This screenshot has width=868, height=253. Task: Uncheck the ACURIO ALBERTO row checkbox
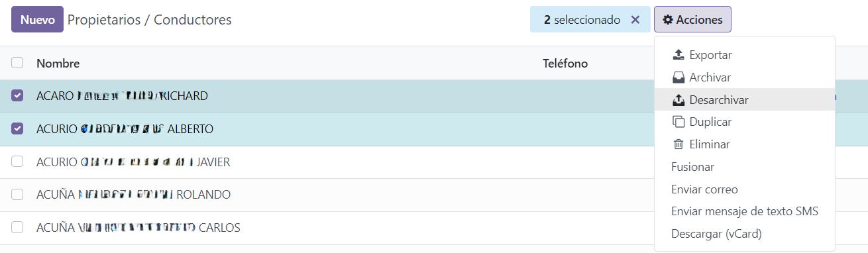17,128
